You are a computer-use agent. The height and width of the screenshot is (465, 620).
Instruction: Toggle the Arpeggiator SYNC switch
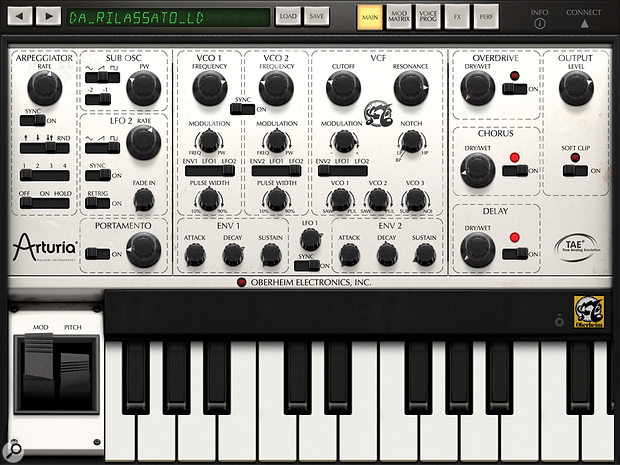pyautogui.click(x=32, y=120)
